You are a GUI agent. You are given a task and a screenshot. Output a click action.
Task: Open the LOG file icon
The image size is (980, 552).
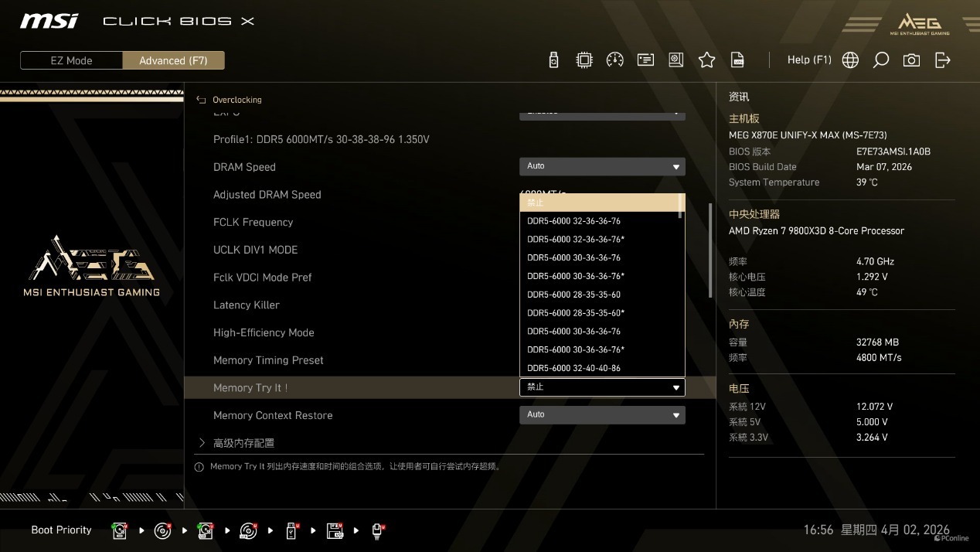[x=738, y=60]
